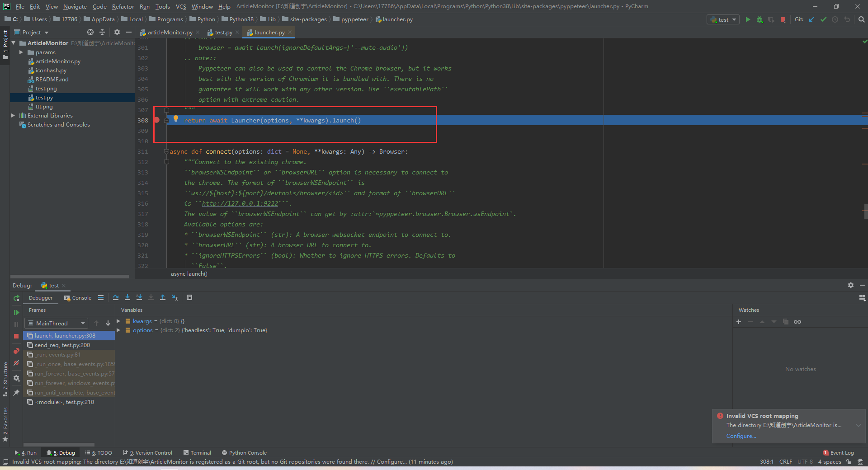Step Over in the debugger toolbar

pos(116,297)
